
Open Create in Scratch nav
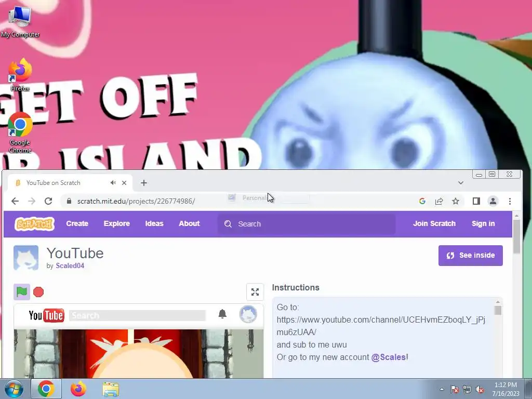(77, 223)
